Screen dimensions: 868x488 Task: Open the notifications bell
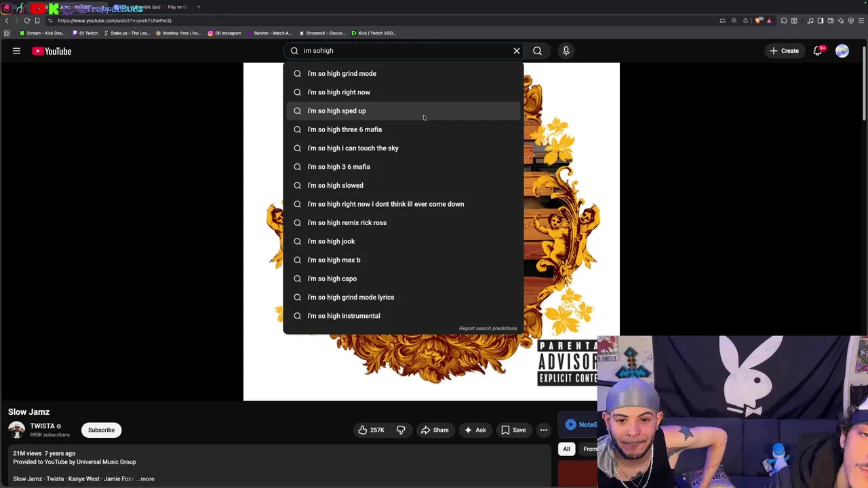coord(818,51)
